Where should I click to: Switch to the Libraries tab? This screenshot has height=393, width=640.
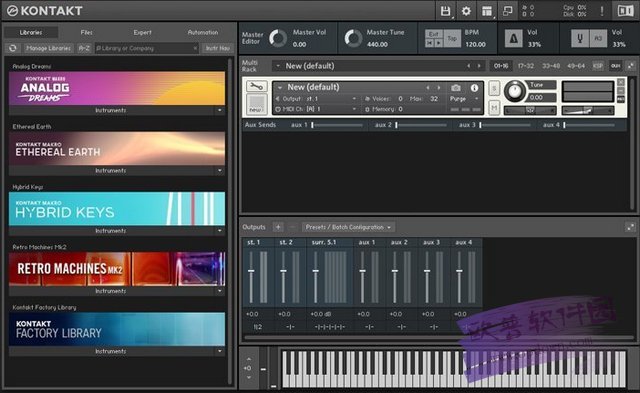pyautogui.click(x=31, y=32)
